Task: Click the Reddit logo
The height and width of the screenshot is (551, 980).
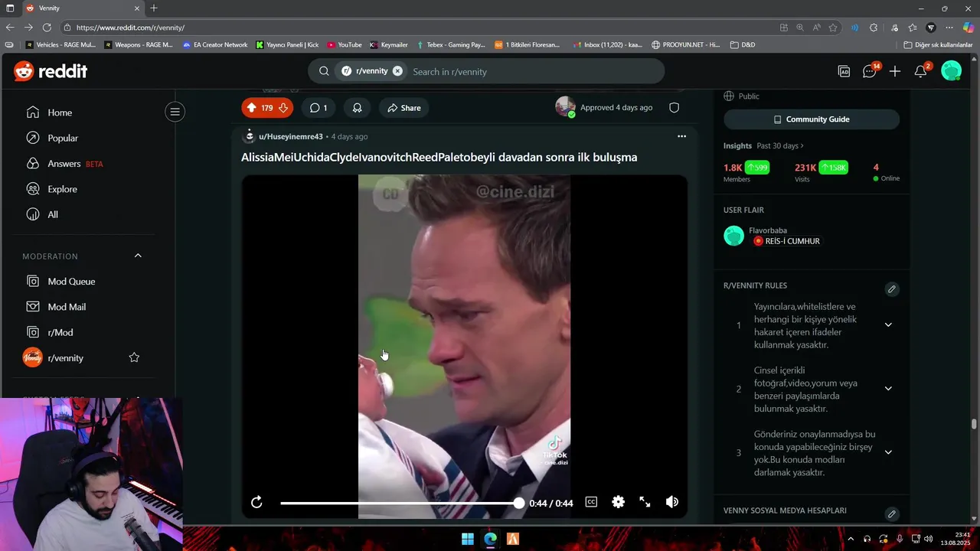Action: click(x=51, y=71)
